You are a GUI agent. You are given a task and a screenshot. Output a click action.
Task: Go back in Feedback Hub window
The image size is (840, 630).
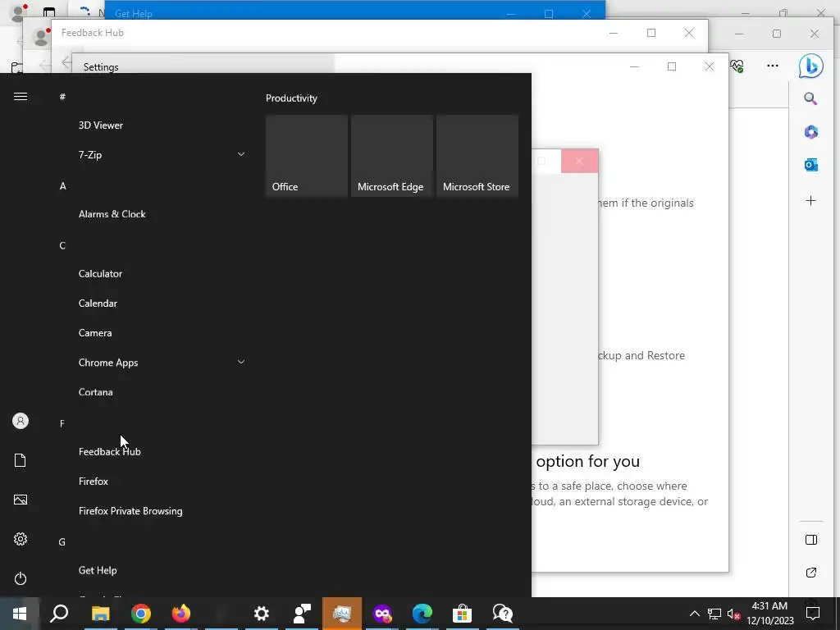coord(66,62)
